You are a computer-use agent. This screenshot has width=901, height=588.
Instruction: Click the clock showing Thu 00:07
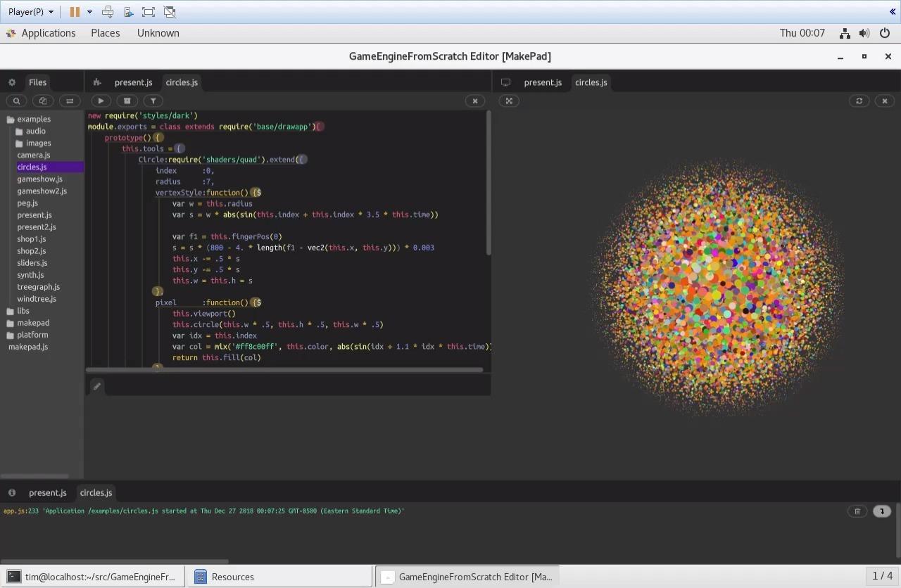point(802,33)
